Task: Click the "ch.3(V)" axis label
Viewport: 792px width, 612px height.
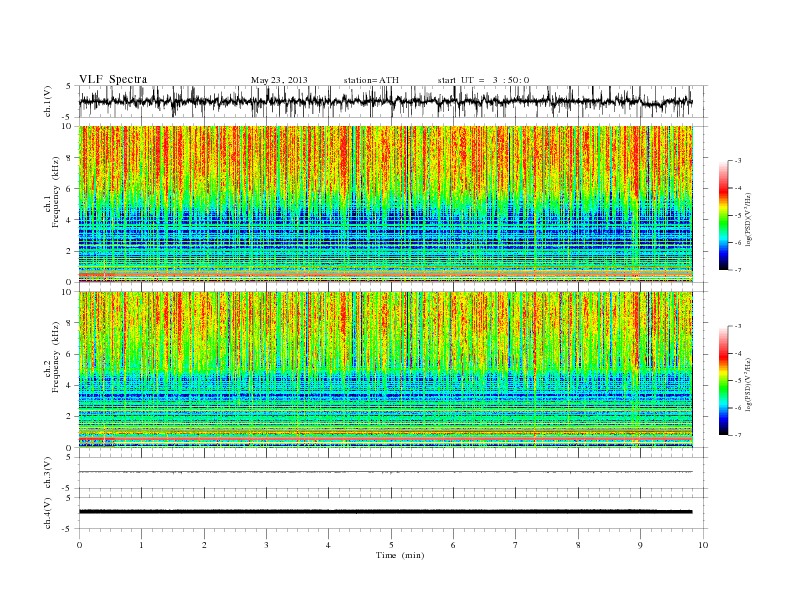Action: coord(48,473)
